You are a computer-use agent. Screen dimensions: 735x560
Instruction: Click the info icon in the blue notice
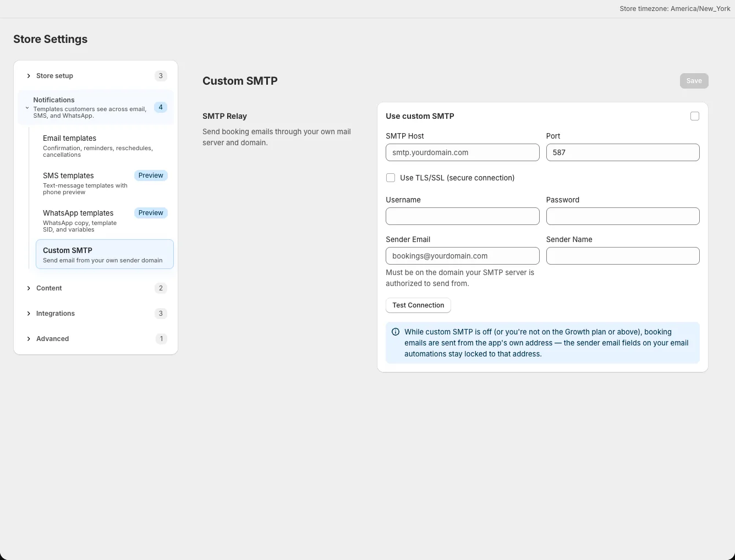[x=396, y=332]
